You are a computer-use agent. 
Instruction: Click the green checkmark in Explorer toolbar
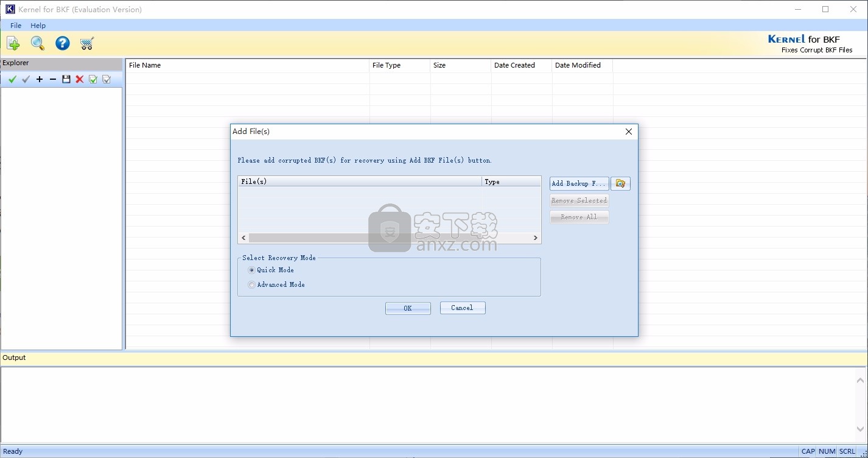[12, 79]
